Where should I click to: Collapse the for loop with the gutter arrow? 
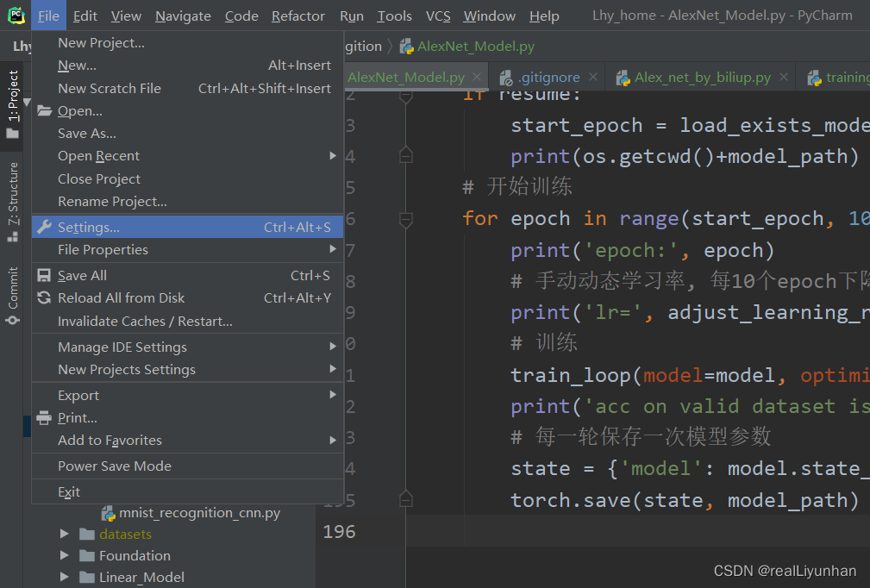click(406, 220)
